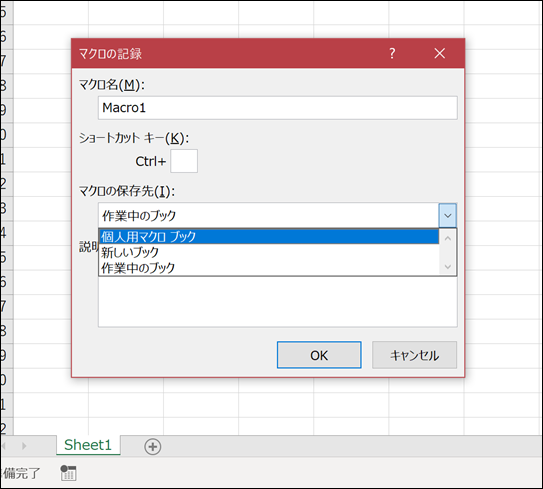The height and width of the screenshot is (489, 543).
Task: Click the マクロ名 input field containing Macro1
Action: (x=278, y=108)
